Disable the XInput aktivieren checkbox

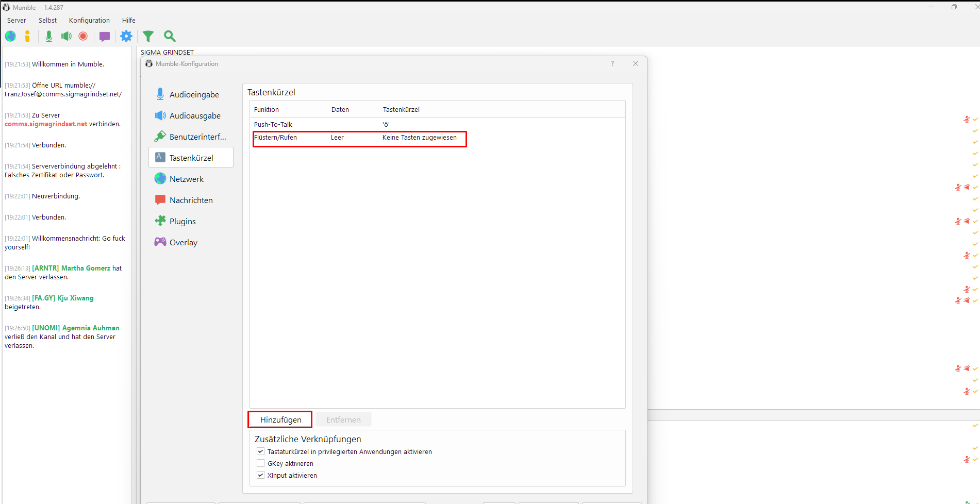pos(261,475)
